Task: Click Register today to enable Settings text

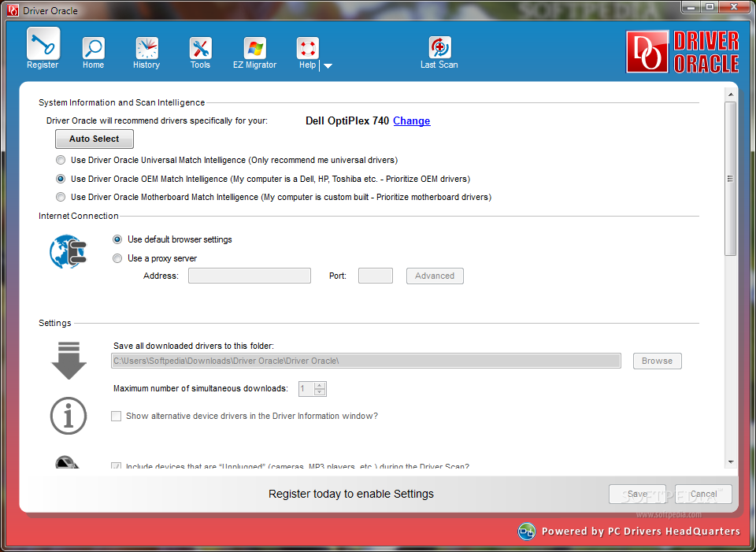Action: click(x=351, y=495)
